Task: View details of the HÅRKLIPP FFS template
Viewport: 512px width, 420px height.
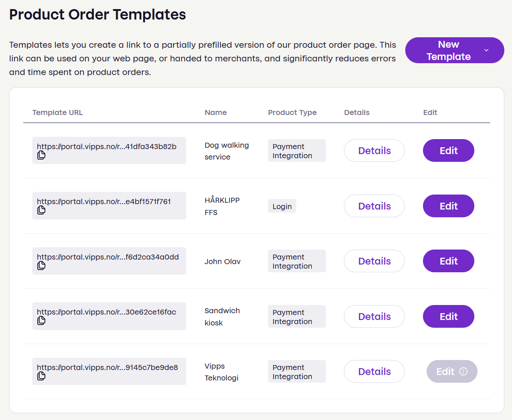Action: [x=374, y=206]
